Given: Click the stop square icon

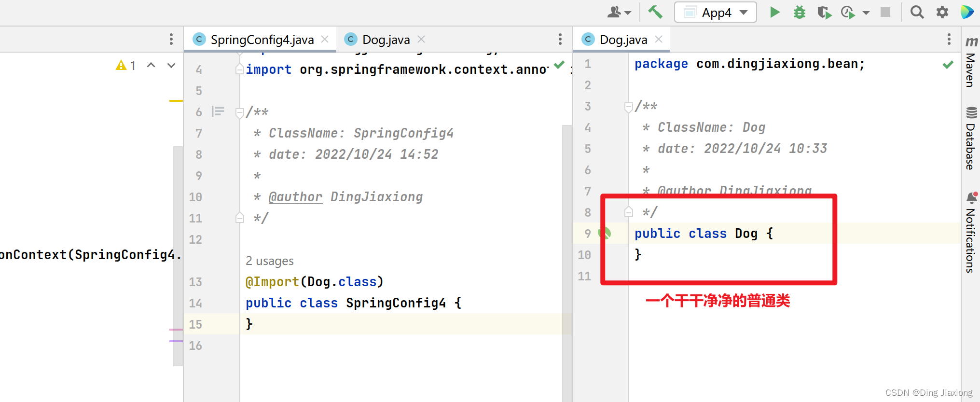Looking at the screenshot, I should (x=885, y=12).
